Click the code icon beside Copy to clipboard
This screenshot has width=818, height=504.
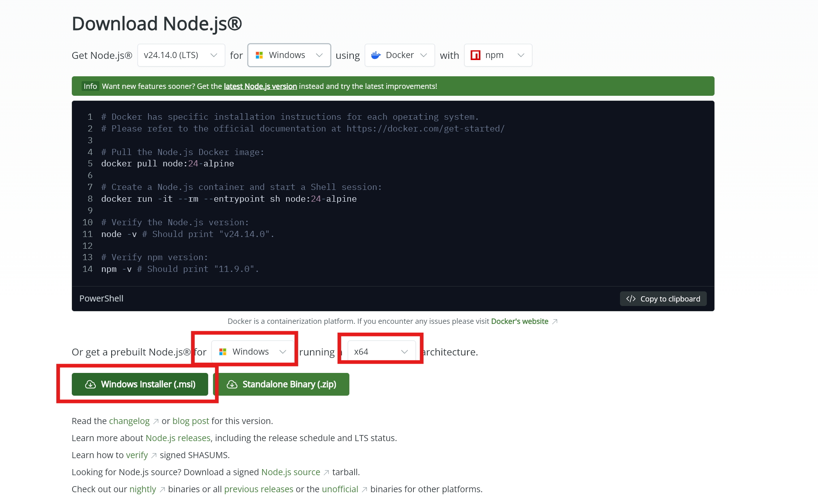tap(631, 299)
